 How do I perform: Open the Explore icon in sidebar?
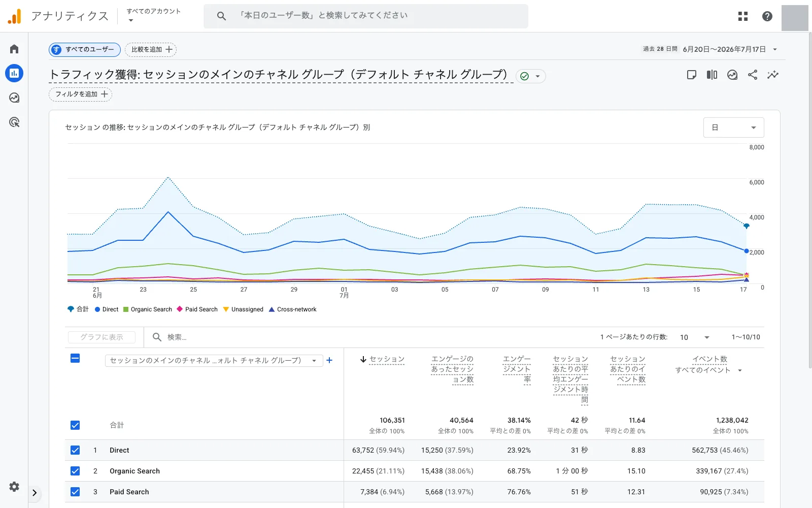point(14,98)
